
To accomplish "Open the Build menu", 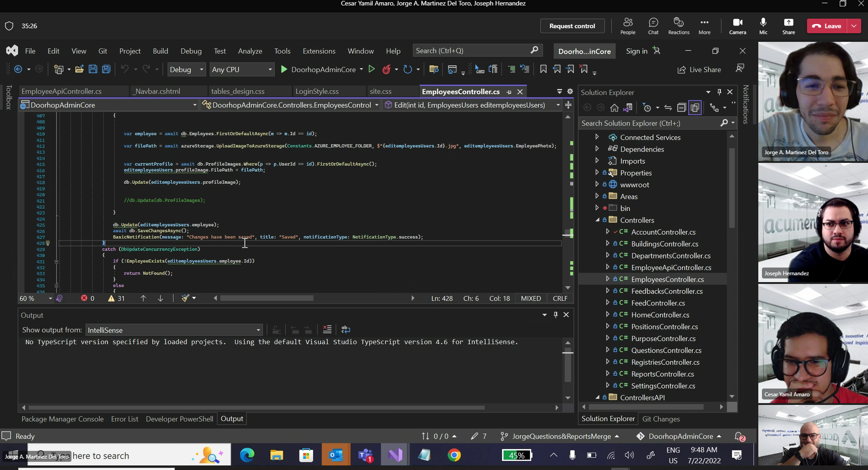I will pos(160,51).
